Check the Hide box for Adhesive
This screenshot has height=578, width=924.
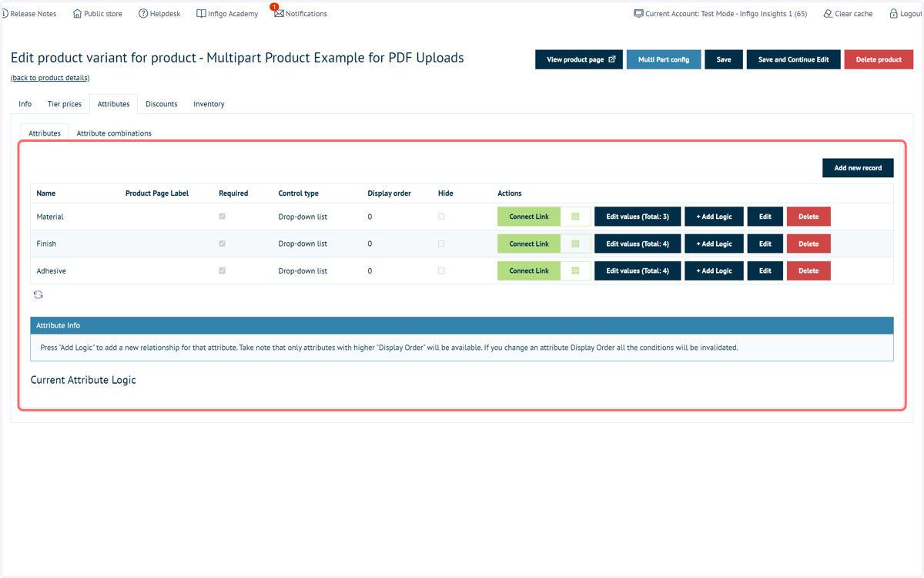pyautogui.click(x=441, y=271)
